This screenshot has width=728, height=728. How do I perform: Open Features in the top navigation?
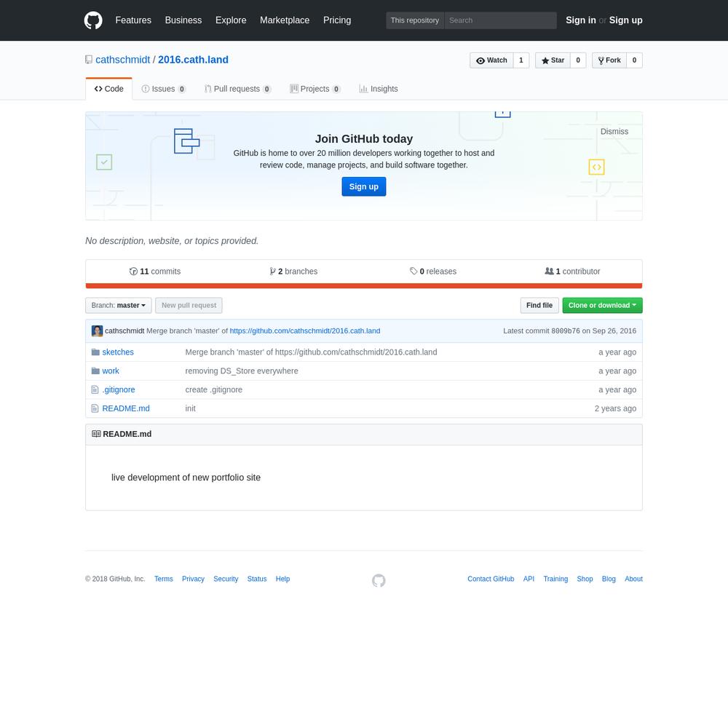tap(133, 20)
